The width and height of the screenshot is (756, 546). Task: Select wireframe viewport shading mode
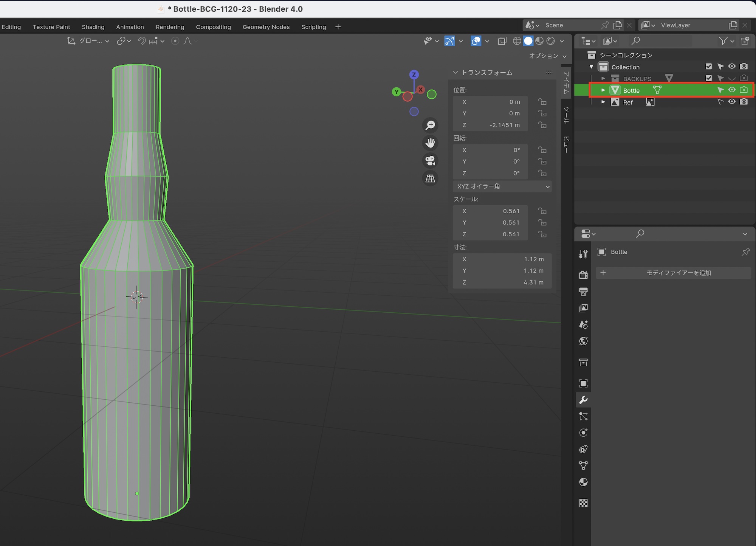[517, 41]
